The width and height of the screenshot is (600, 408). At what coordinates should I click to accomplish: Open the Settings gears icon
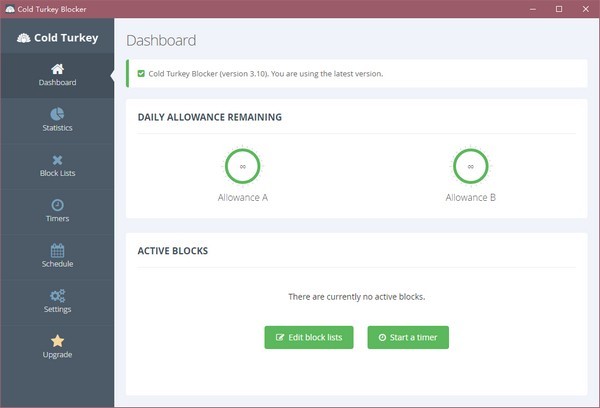point(57,295)
